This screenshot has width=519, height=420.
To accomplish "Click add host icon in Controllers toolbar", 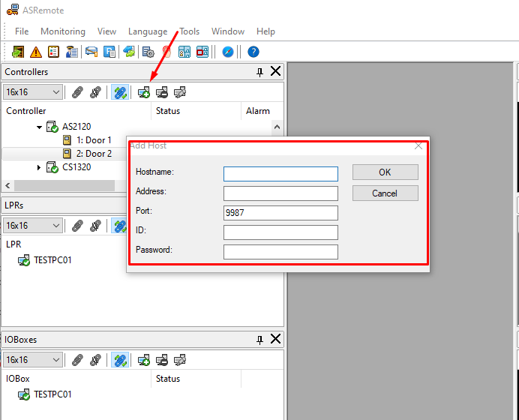I will click(x=144, y=92).
